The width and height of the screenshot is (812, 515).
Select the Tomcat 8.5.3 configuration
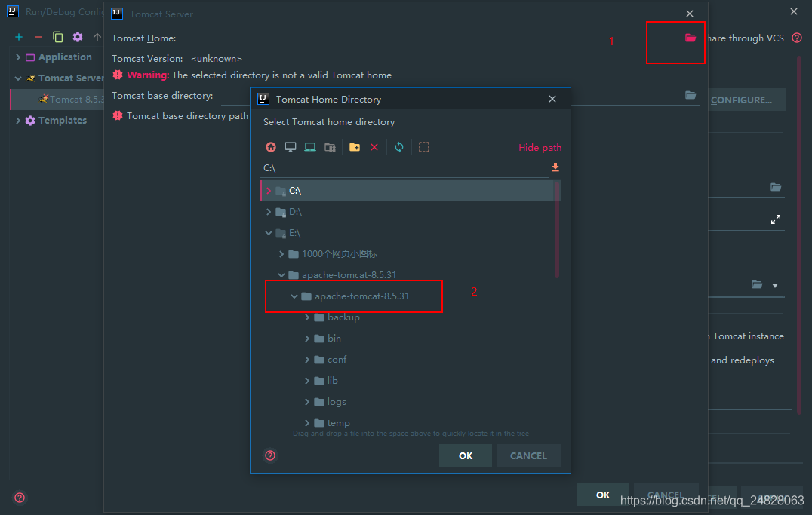pyautogui.click(x=57, y=99)
